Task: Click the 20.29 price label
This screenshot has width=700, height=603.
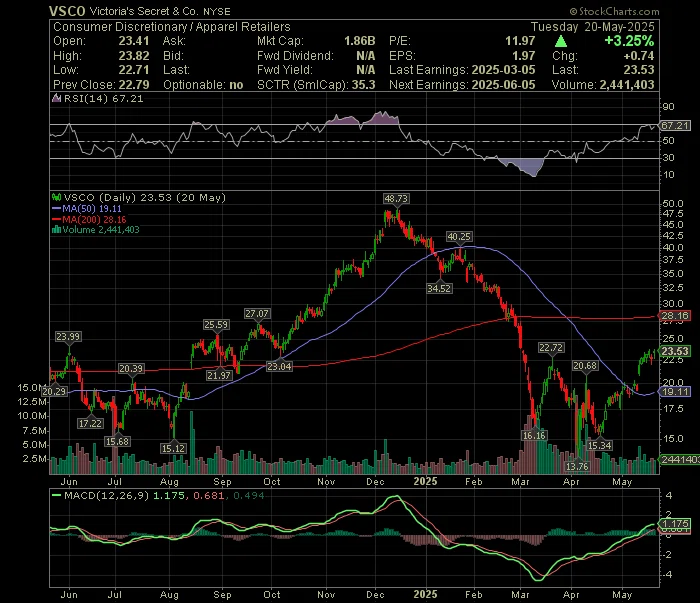Action: coord(54,391)
